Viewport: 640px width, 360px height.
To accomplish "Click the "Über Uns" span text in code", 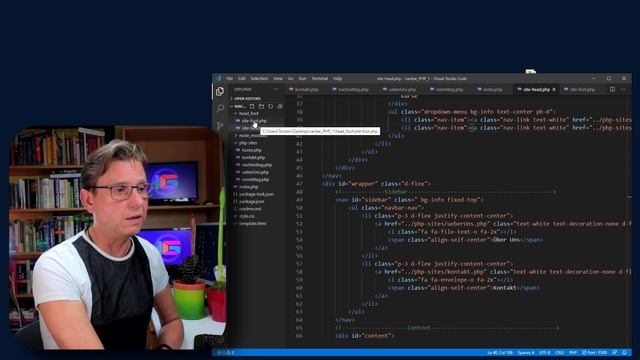I will click(x=506, y=240).
